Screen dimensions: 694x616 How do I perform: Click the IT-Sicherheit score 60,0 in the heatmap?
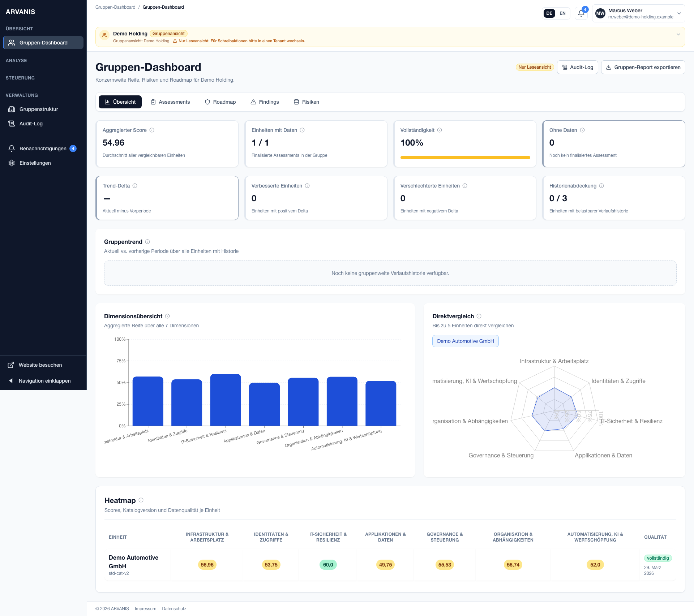pyautogui.click(x=327, y=564)
